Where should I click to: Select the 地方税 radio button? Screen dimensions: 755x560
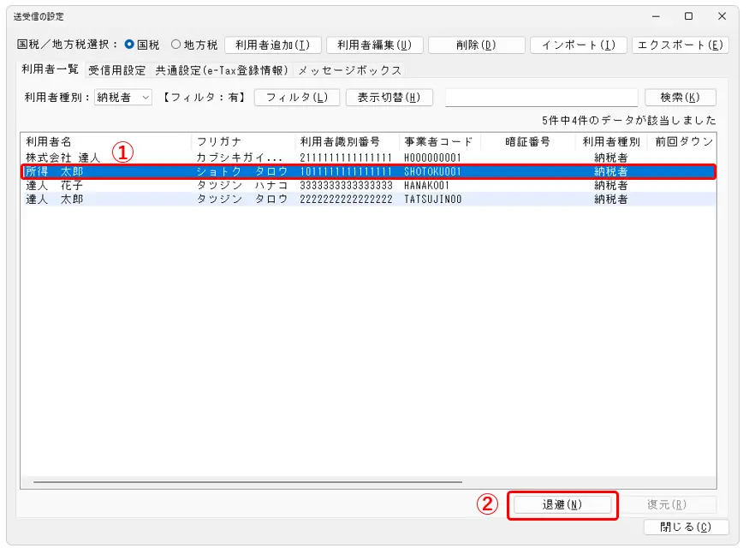point(177,45)
